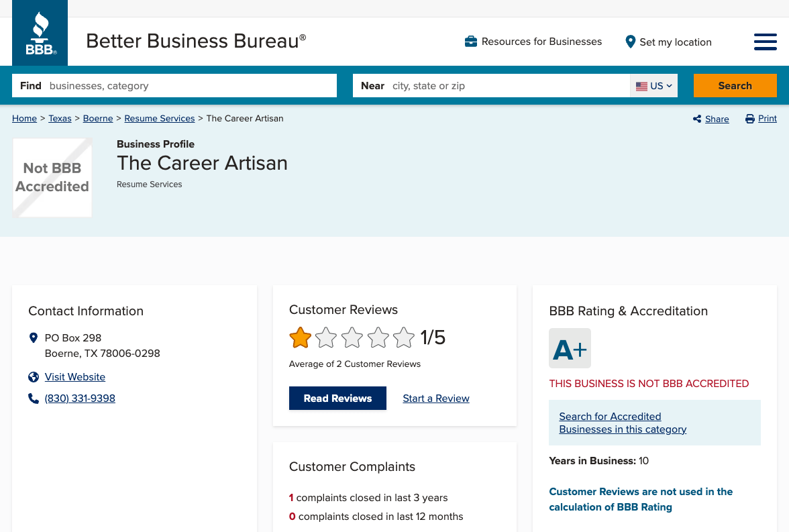The height and width of the screenshot is (532, 789).
Task: Click the phone handset icon
Action: point(34,398)
